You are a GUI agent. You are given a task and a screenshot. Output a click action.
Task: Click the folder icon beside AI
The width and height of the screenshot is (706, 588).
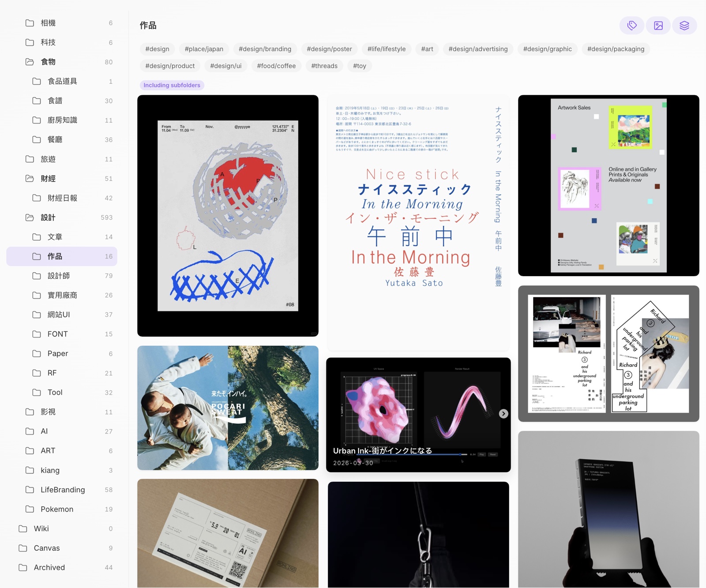(30, 431)
